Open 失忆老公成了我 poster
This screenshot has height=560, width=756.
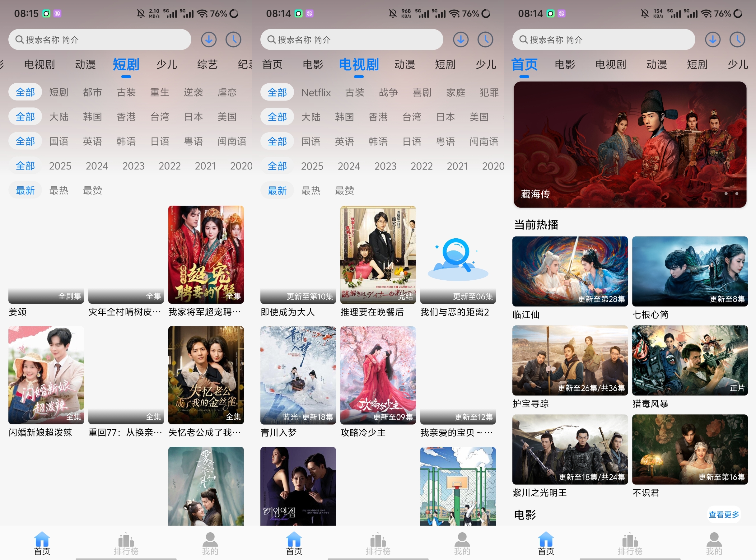click(206, 375)
